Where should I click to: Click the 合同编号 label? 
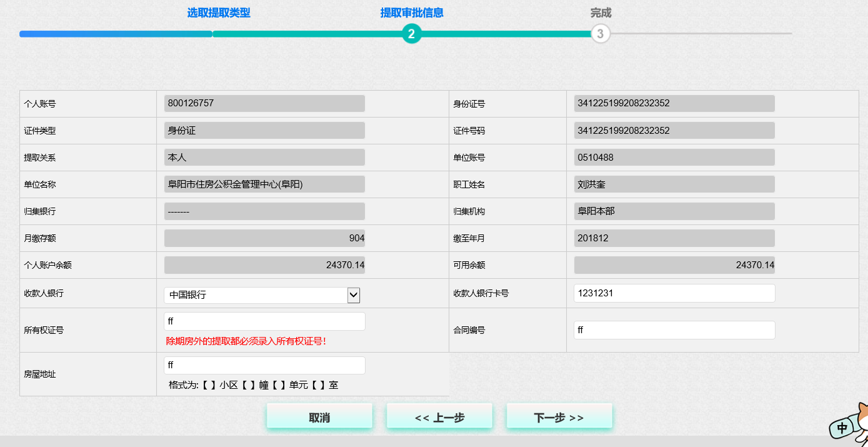click(469, 330)
